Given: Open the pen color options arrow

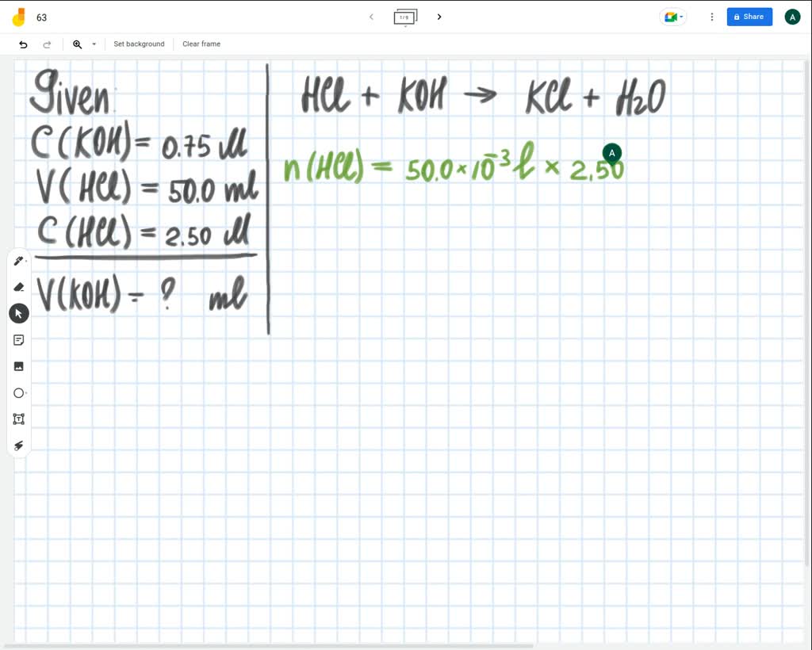Looking at the screenshot, I should [26, 262].
